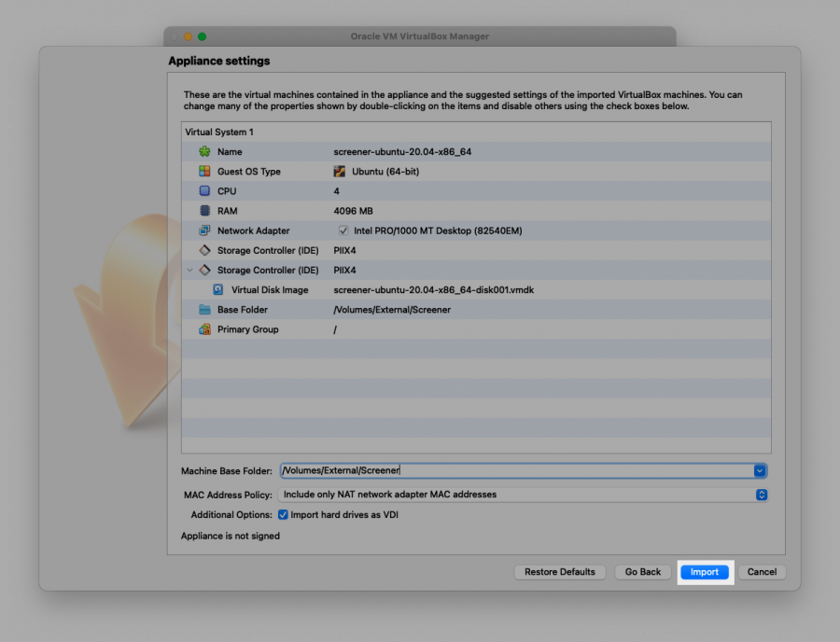Click the RAM memory icon

pos(204,211)
